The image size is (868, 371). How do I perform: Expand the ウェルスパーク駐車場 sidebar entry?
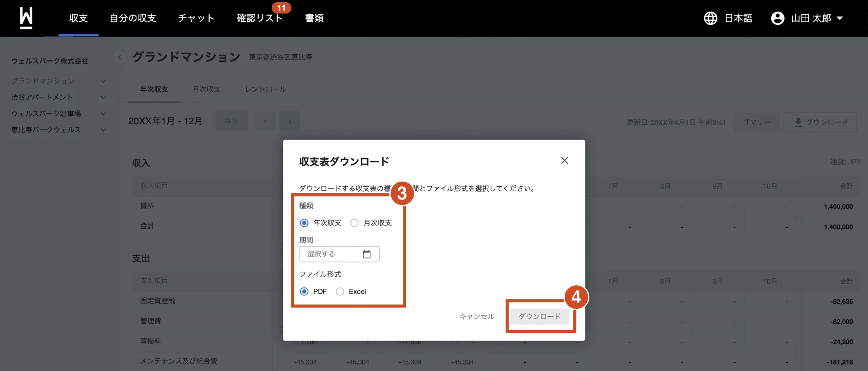[x=103, y=113]
